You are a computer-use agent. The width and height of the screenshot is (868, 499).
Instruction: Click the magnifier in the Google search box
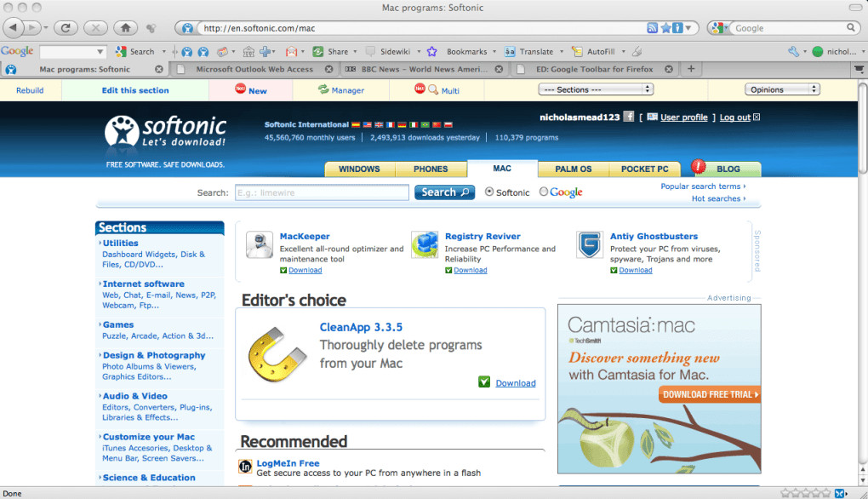click(851, 28)
